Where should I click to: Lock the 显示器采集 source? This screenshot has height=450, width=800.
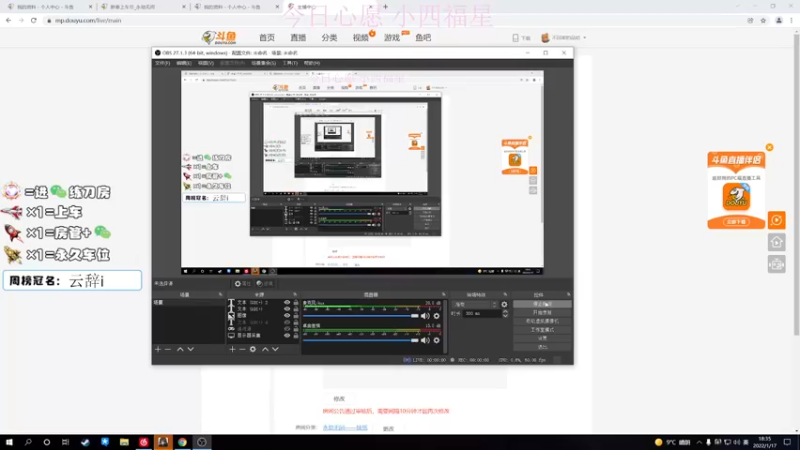295,336
